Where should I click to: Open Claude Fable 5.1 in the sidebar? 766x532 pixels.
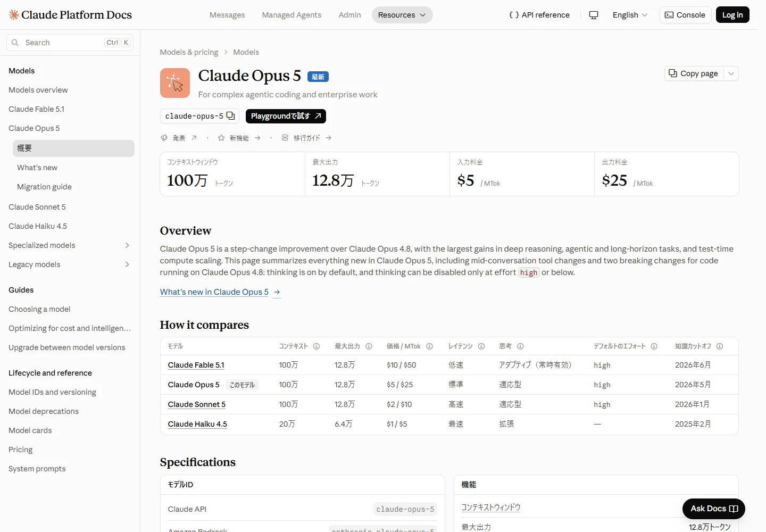[36, 109]
